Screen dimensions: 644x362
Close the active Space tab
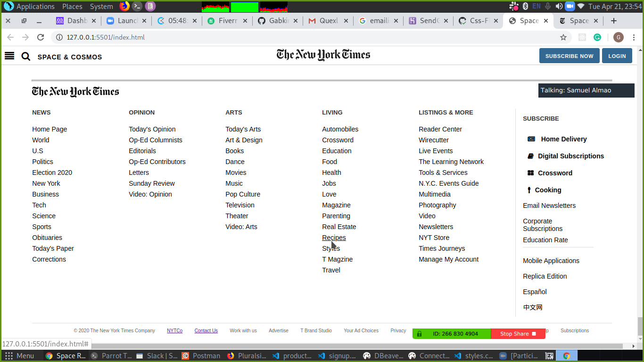pyautogui.click(x=546, y=21)
